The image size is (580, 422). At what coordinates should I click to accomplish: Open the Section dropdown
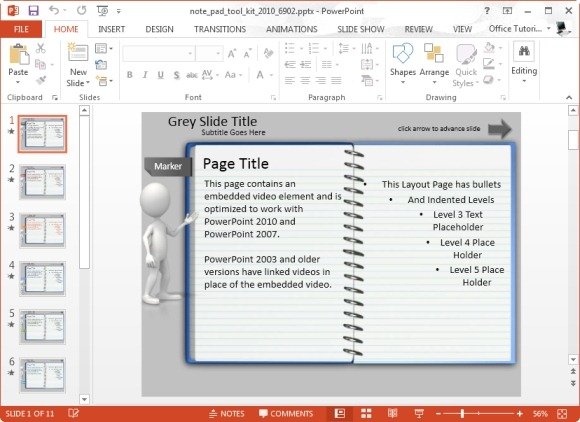104,81
